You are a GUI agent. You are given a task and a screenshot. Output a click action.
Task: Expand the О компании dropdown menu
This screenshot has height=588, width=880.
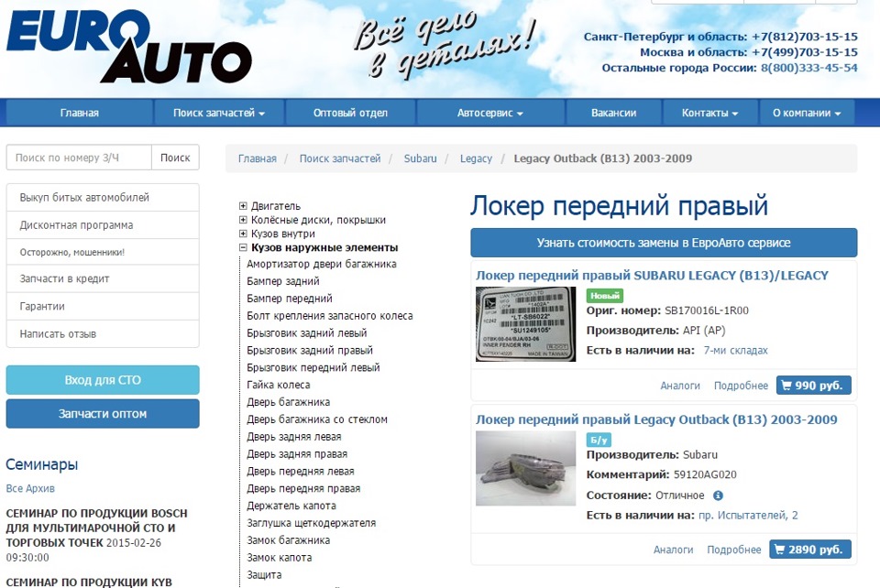click(x=807, y=113)
